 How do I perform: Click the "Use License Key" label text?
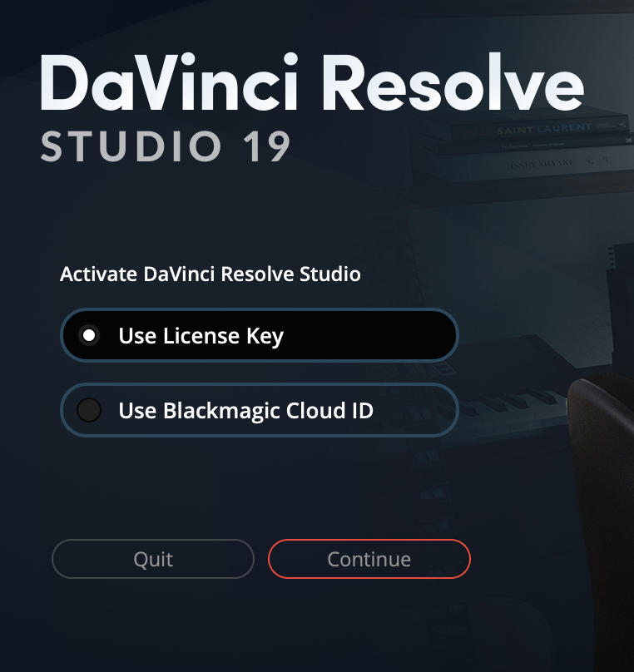pyautogui.click(x=201, y=337)
